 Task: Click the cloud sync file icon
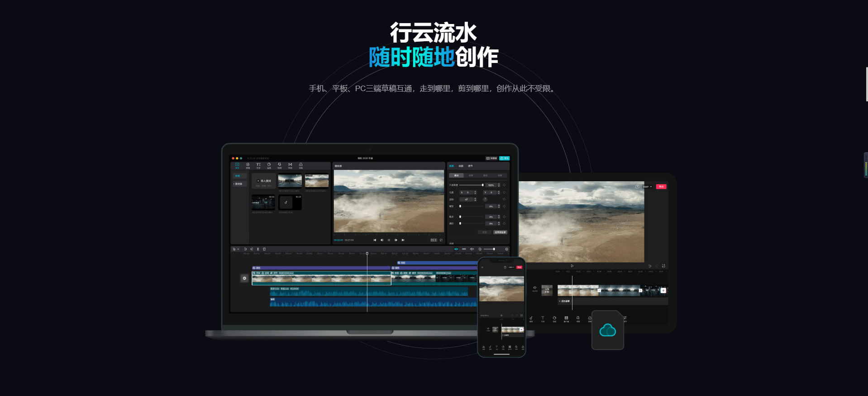tap(607, 330)
